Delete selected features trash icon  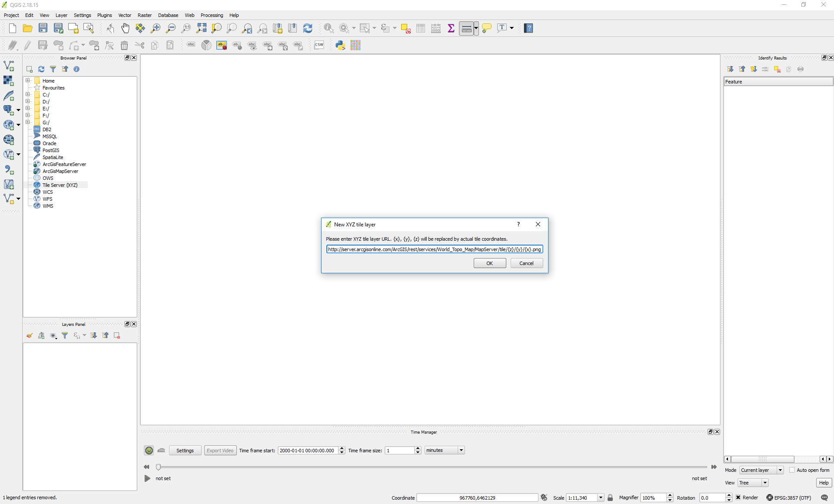point(124,45)
